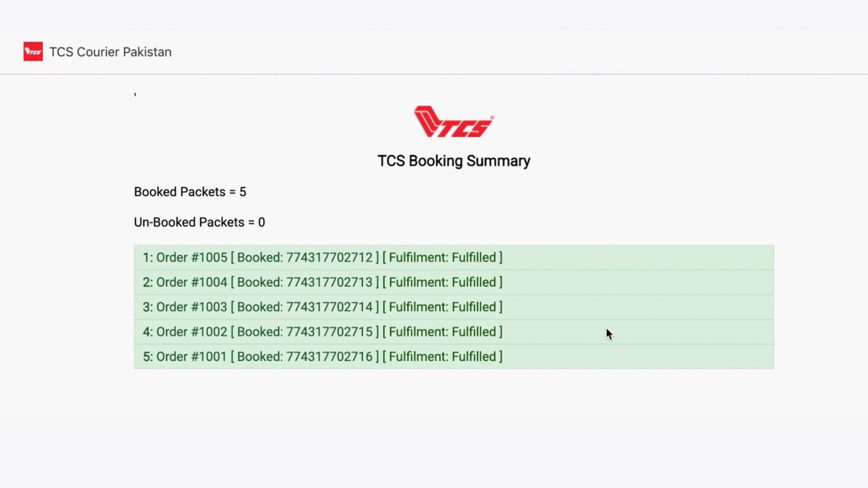Click the large red TCS logo

(x=454, y=122)
